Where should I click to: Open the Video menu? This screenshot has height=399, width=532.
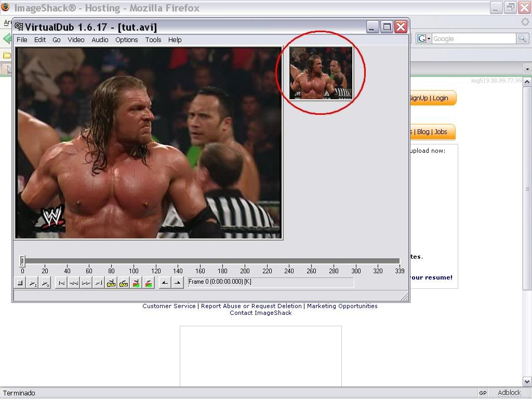(x=76, y=39)
